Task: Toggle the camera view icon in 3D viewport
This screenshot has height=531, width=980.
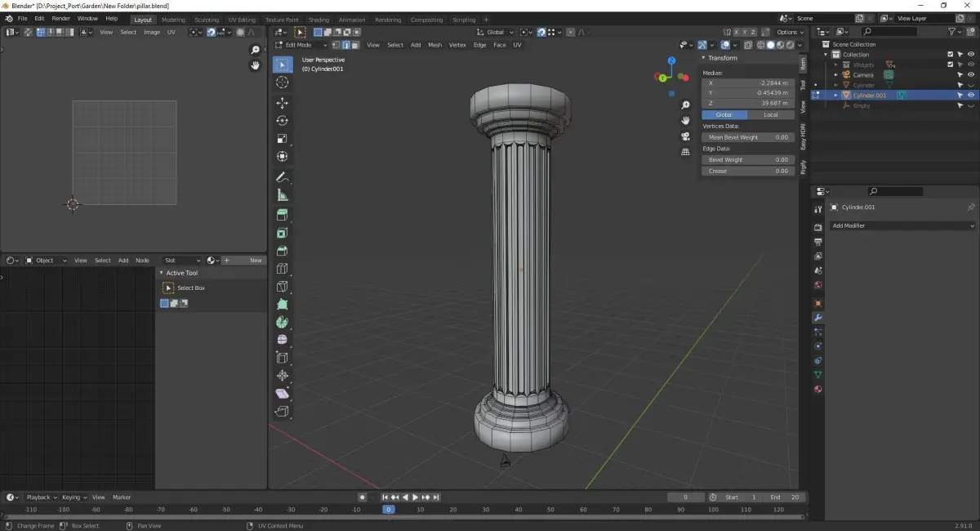Action: point(685,136)
